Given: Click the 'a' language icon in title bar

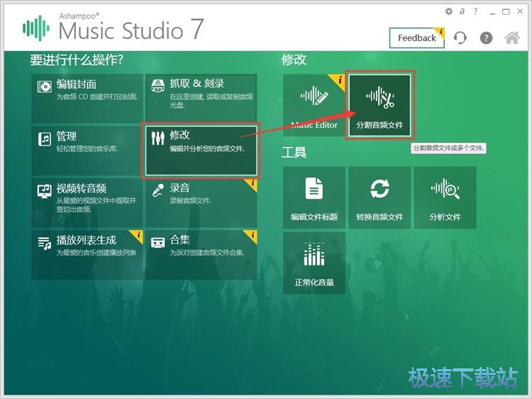Looking at the screenshot, I should [462, 11].
